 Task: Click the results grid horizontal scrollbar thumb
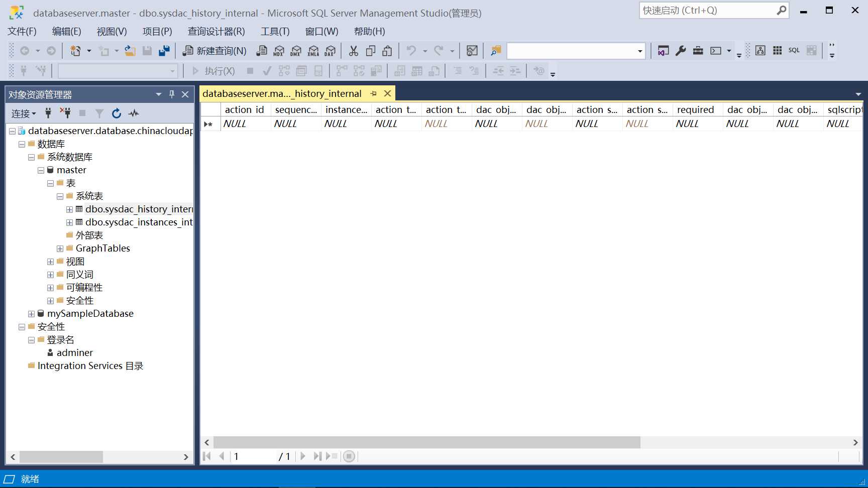(426, 442)
